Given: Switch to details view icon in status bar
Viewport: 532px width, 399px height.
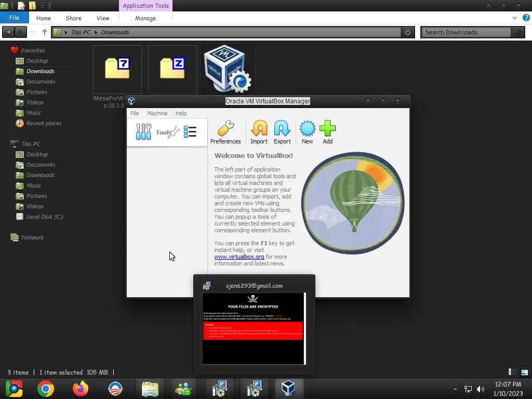Looking at the screenshot, I should (512, 372).
